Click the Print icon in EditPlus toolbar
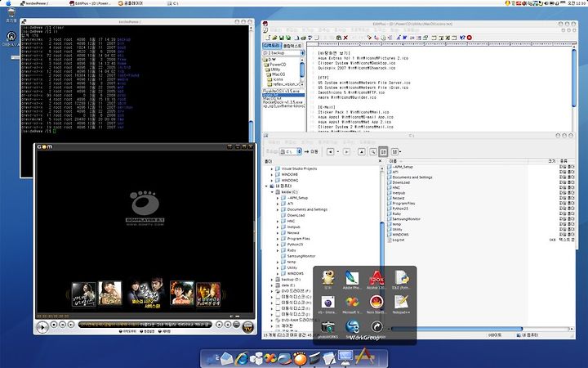The width and height of the screenshot is (588, 368). pyautogui.click(x=303, y=38)
